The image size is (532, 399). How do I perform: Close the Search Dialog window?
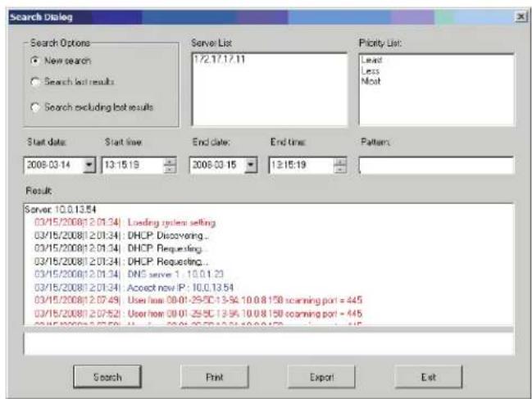[521, 16]
